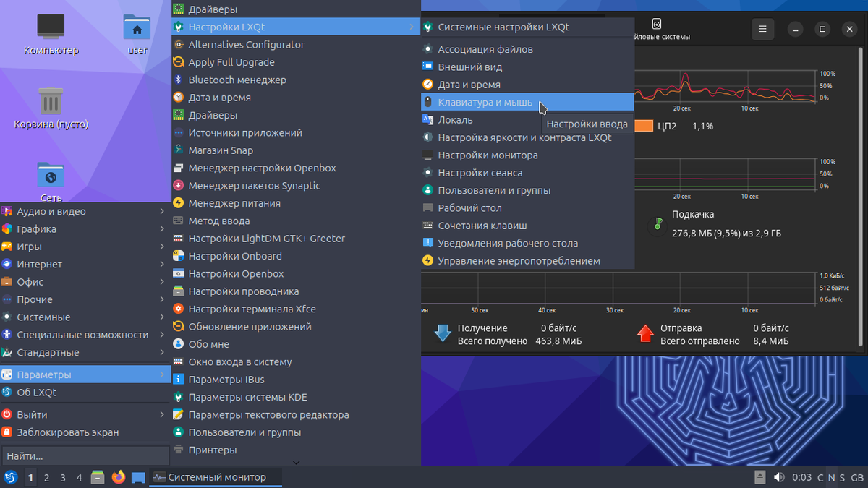This screenshot has height=488, width=868.
Task: Click the orange ЦП2 color swatch
Action: (x=644, y=126)
